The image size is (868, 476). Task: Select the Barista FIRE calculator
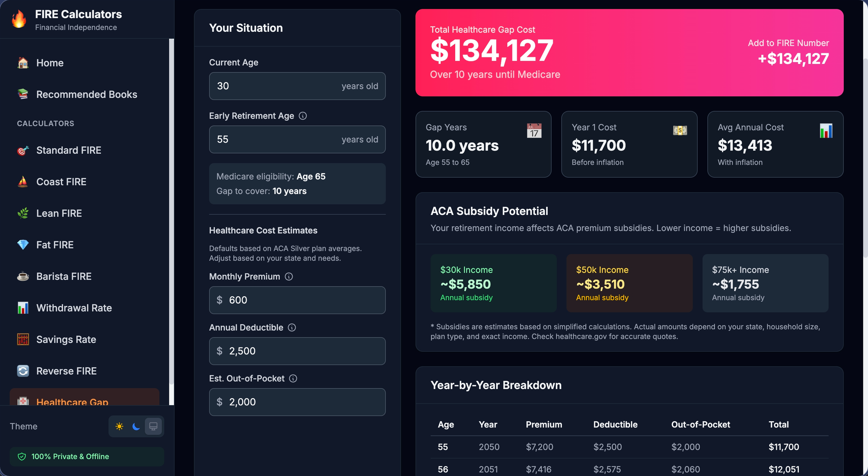(x=63, y=276)
